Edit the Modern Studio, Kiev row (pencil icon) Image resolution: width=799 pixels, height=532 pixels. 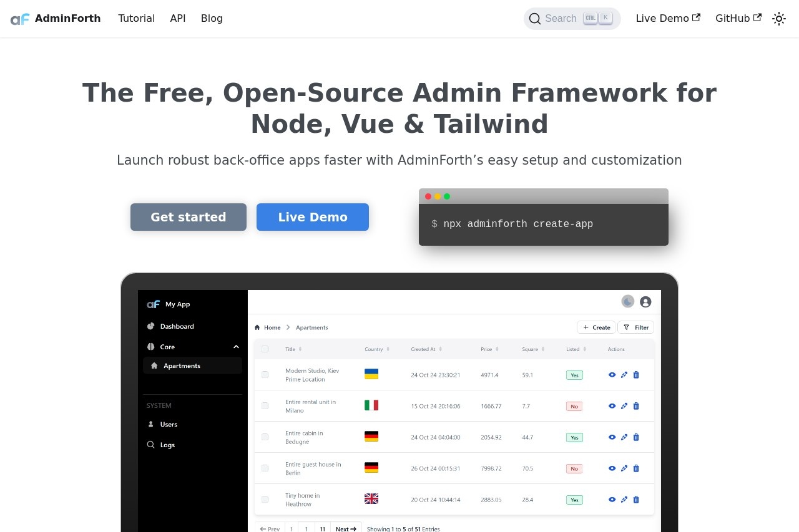624,375
